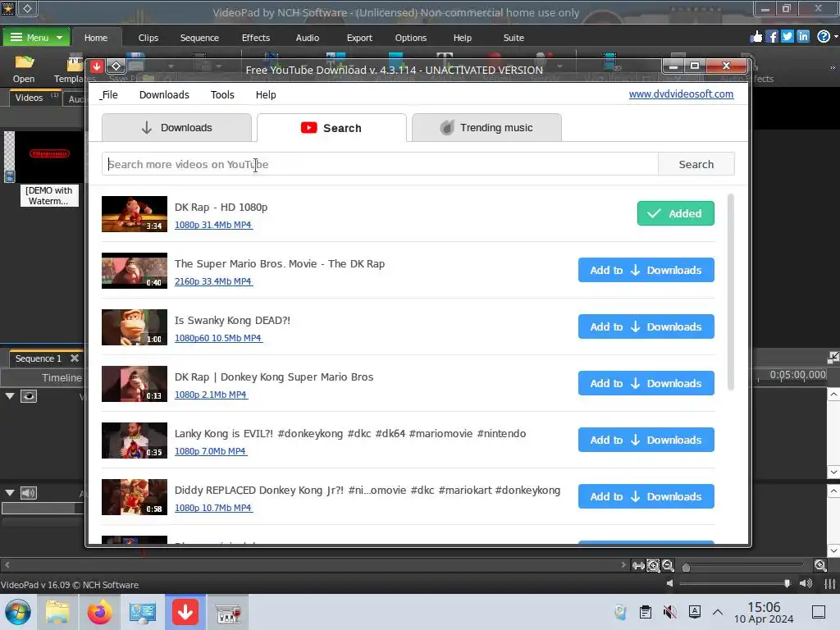Share on LinkedIn icon in VideoPad

coord(802,36)
